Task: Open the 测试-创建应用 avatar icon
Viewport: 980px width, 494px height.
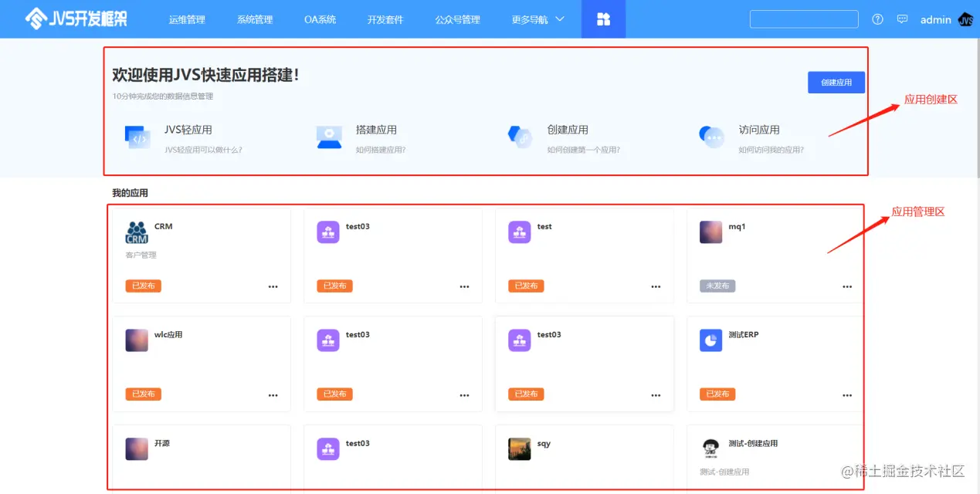Action: [x=711, y=449]
